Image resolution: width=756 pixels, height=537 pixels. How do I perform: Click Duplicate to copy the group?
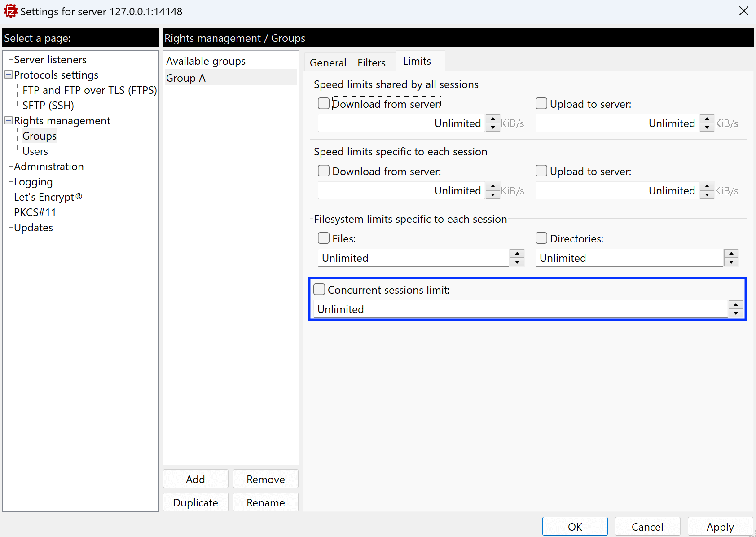click(x=195, y=502)
